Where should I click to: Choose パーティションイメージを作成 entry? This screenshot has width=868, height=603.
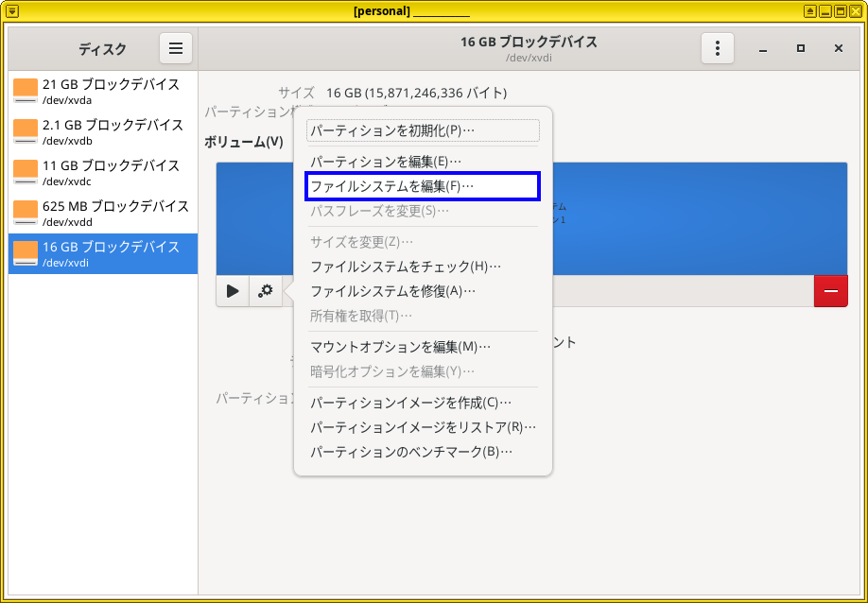pyautogui.click(x=420, y=404)
